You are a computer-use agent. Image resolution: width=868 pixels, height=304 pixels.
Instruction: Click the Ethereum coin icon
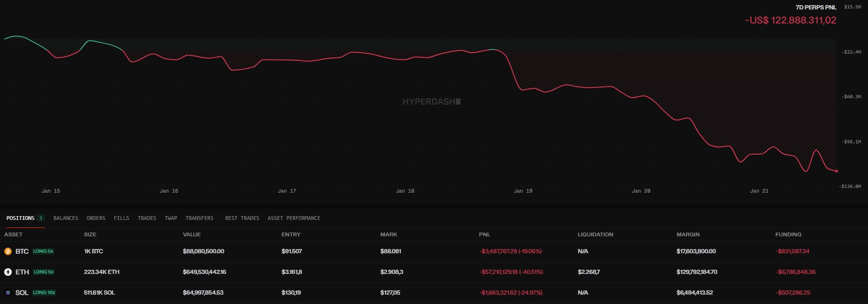tap(8, 272)
